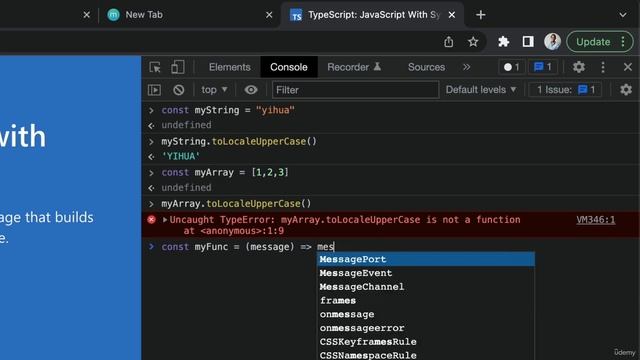The height and width of the screenshot is (360, 640).
Task: Open the profile avatar
Action: pyautogui.click(x=552, y=42)
